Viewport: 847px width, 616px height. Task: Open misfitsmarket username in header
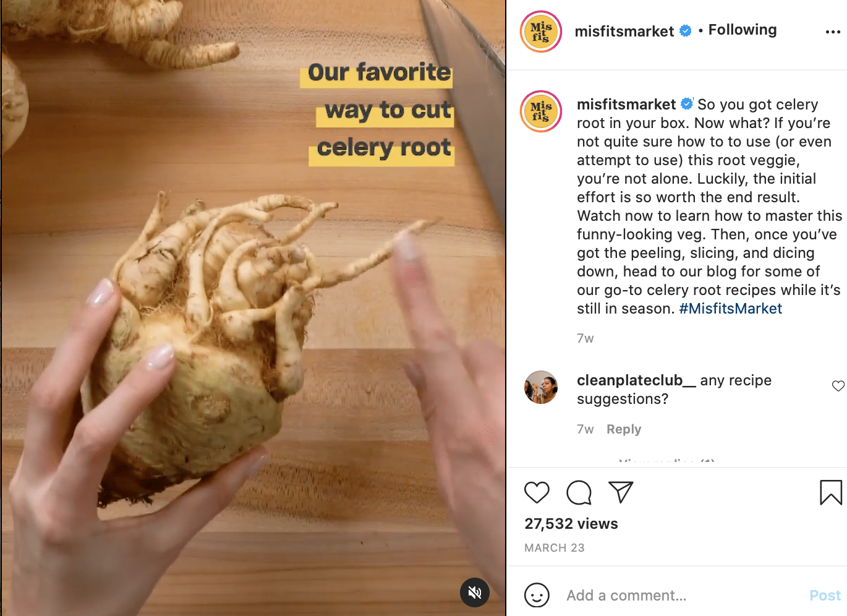pos(624,31)
